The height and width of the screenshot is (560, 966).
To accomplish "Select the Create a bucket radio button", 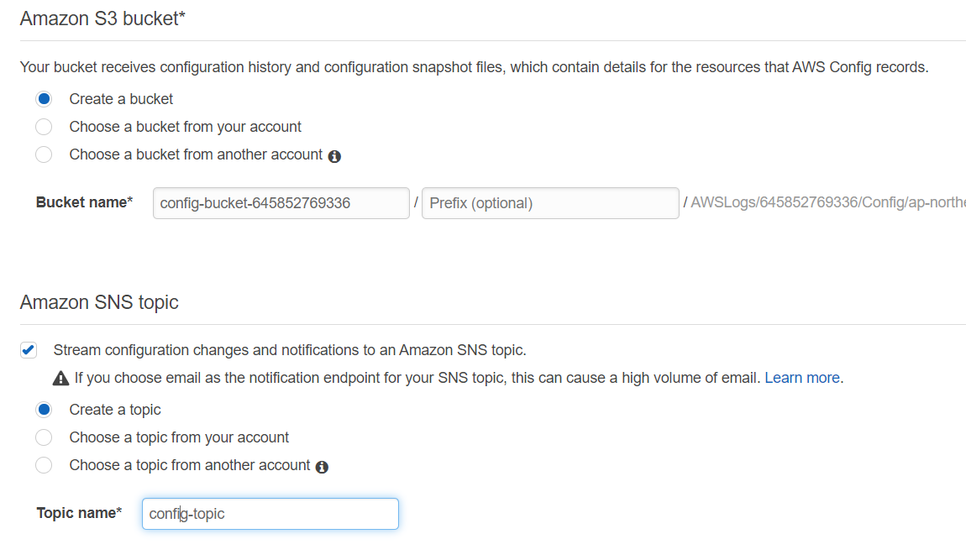I will [x=44, y=99].
